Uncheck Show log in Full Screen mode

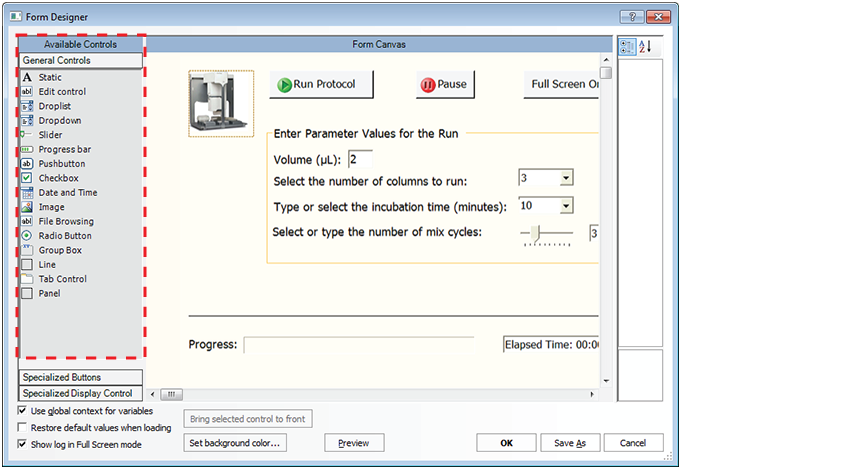(23, 444)
